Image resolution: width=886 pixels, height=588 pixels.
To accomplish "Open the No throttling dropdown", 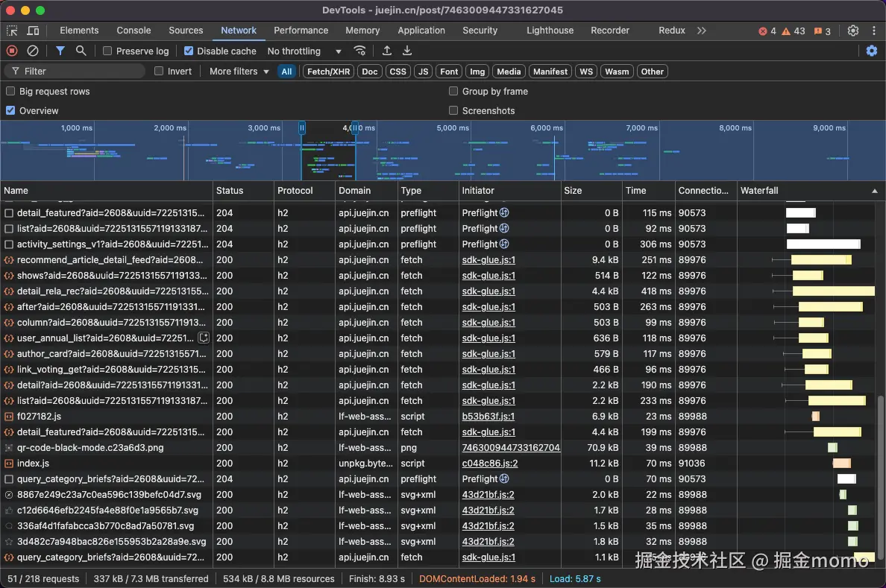I will coord(304,51).
